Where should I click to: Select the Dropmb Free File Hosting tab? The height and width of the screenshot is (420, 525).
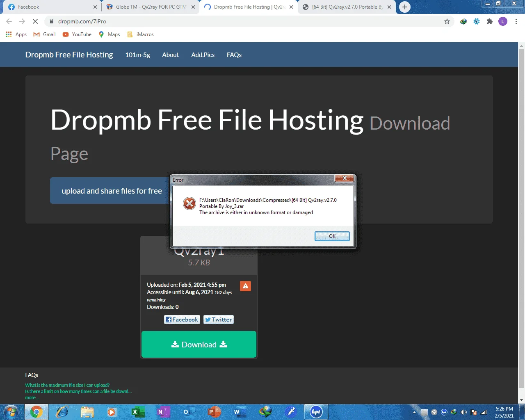249,7
